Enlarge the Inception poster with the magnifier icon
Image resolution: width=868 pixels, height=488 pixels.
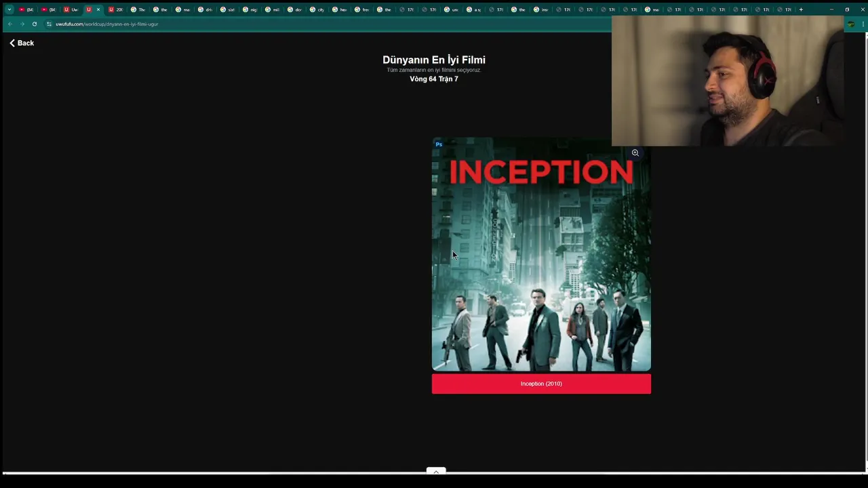[635, 152]
